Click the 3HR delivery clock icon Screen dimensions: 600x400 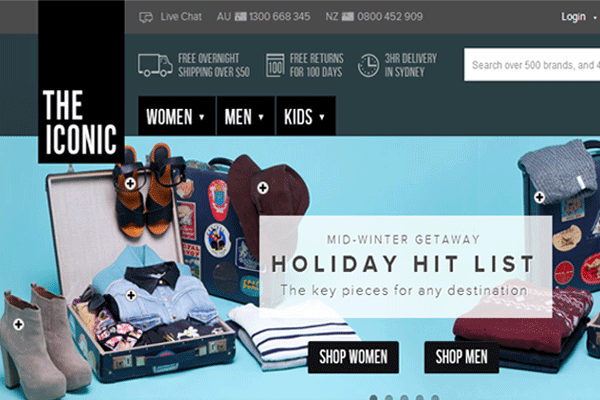368,65
